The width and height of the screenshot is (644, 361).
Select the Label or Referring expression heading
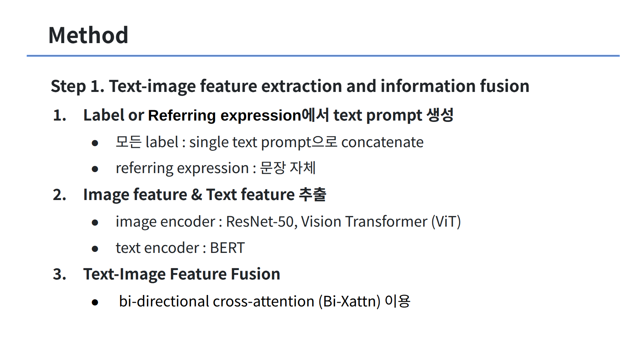click(268, 115)
